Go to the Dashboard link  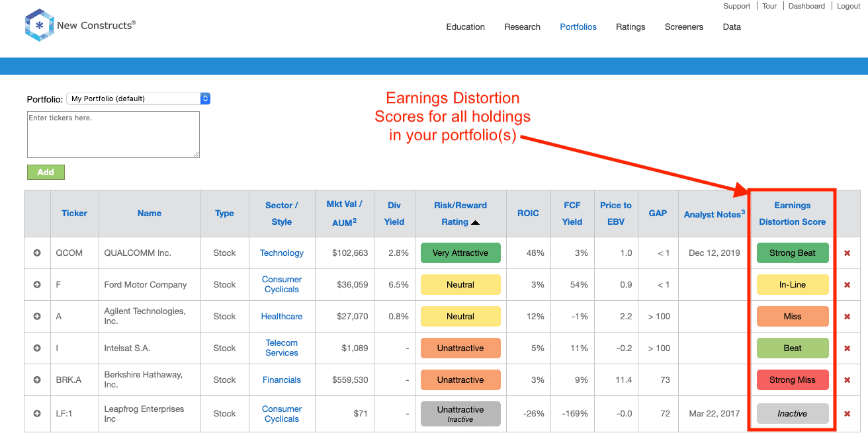[807, 6]
